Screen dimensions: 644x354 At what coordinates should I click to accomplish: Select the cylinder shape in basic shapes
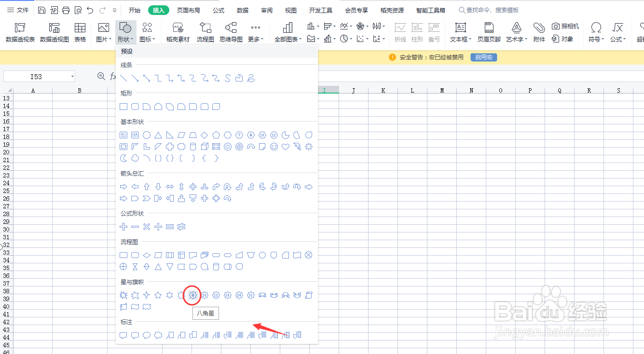point(193,147)
